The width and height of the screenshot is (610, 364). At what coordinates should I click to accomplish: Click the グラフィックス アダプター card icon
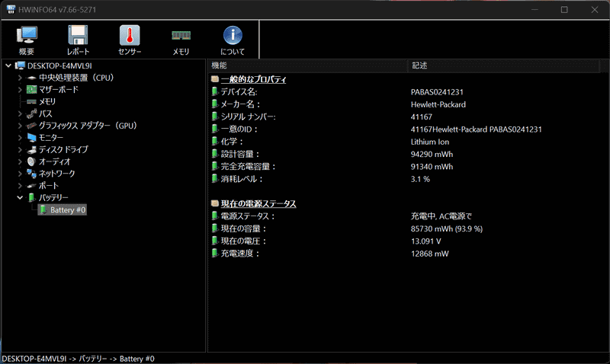tap(31, 126)
